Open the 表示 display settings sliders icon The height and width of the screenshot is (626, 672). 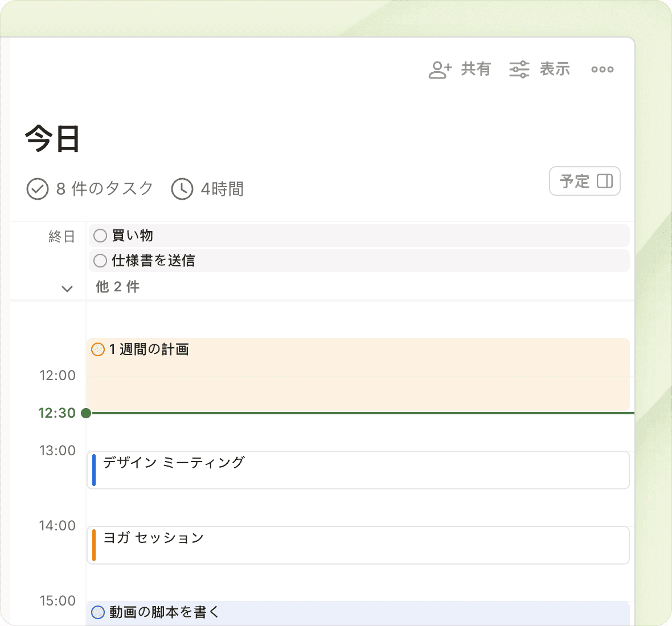(519, 69)
